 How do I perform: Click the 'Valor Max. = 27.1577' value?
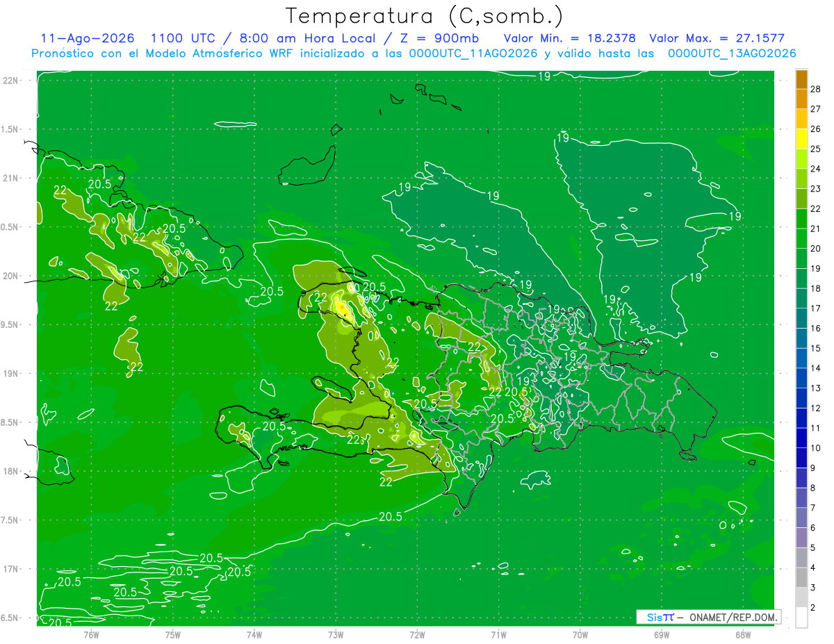[x=717, y=38]
